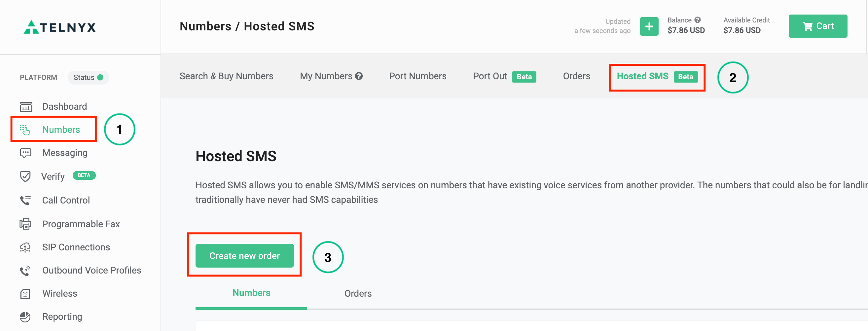Open the Port Numbers tab

pos(417,76)
